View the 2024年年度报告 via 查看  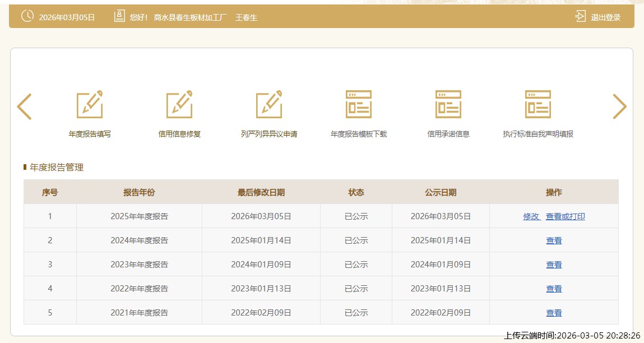tap(554, 240)
